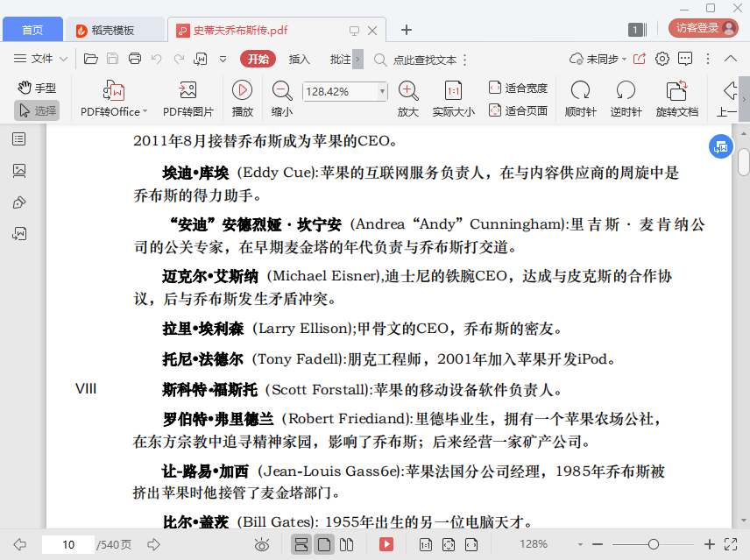Image resolution: width=750 pixels, height=560 pixels.
Task: Select single page view mode
Action: click(x=324, y=544)
